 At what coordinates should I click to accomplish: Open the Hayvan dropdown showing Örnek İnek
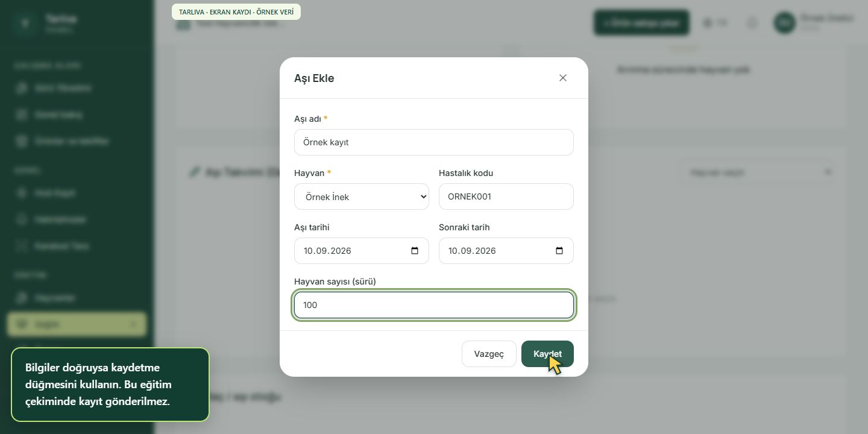[362, 197]
